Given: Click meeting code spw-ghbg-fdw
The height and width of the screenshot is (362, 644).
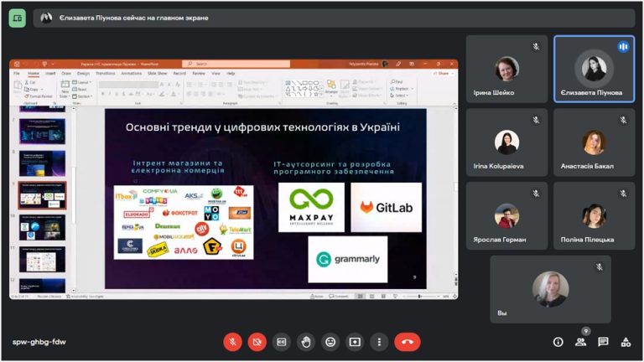Looking at the screenshot, I should (x=39, y=342).
